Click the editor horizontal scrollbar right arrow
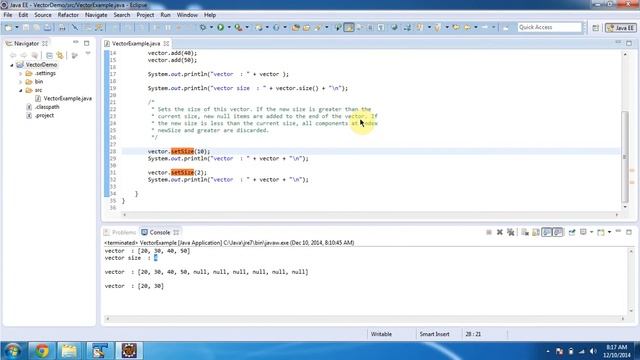This screenshot has height=360, width=640. [x=617, y=215]
